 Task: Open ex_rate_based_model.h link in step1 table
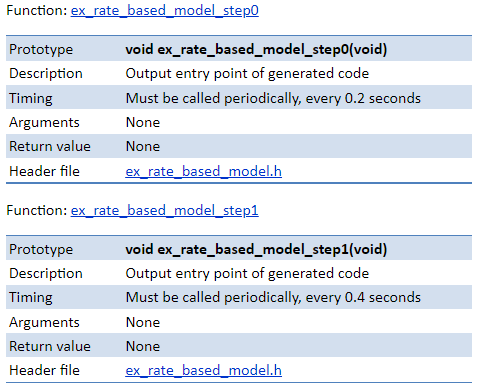tap(203, 370)
